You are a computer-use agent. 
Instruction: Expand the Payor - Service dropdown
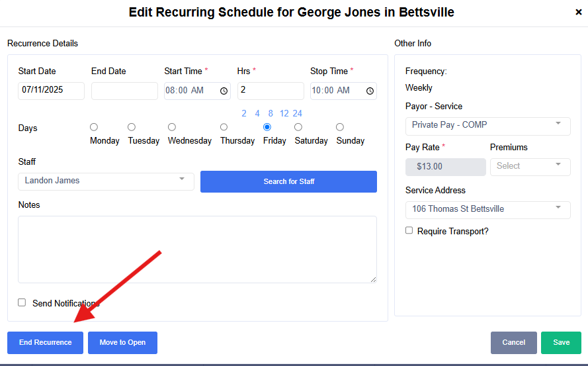(487, 125)
